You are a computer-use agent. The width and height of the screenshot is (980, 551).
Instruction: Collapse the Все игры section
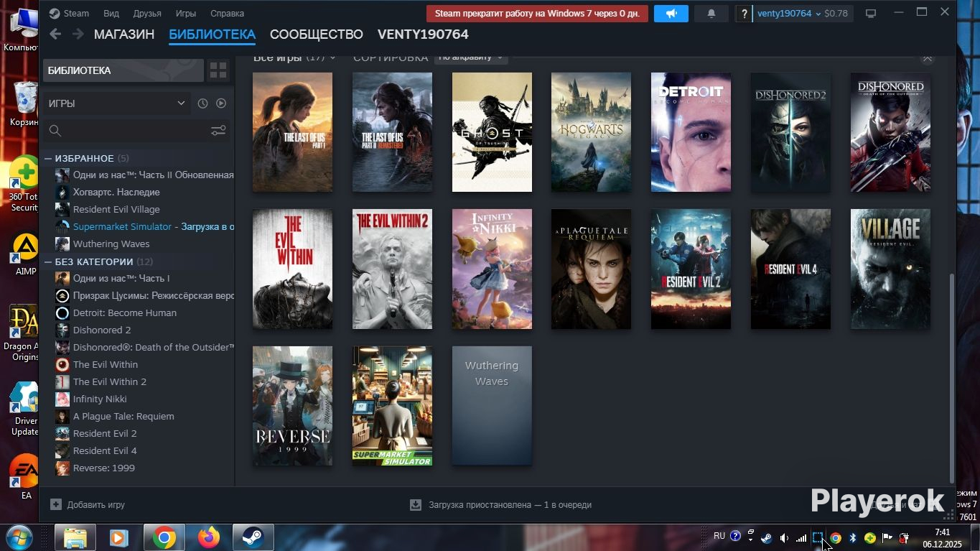928,58
